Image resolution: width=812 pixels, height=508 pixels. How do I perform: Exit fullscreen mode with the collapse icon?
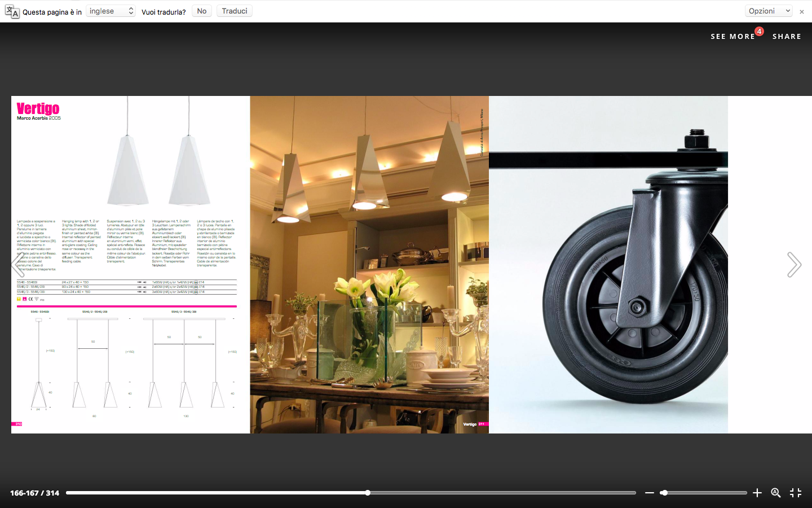click(796, 493)
